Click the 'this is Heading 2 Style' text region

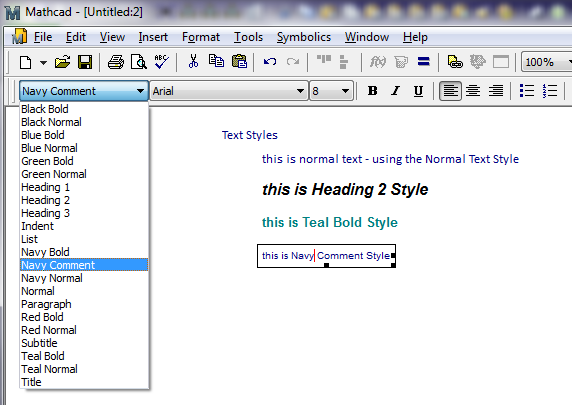pos(345,189)
